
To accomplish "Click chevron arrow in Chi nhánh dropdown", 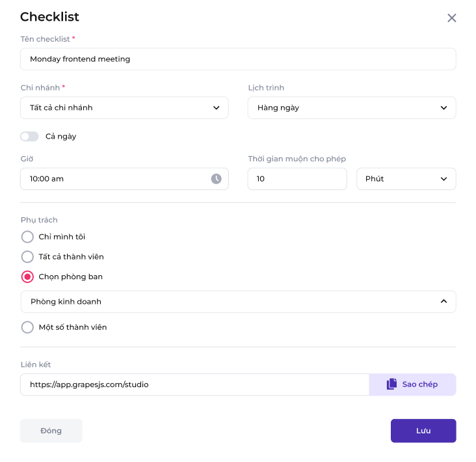I will [x=217, y=108].
